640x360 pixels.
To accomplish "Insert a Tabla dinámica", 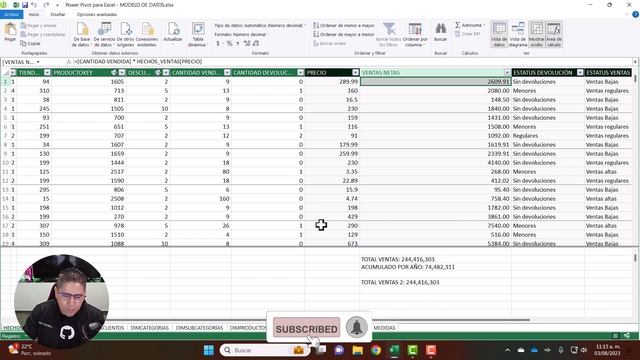I will point(198,35).
